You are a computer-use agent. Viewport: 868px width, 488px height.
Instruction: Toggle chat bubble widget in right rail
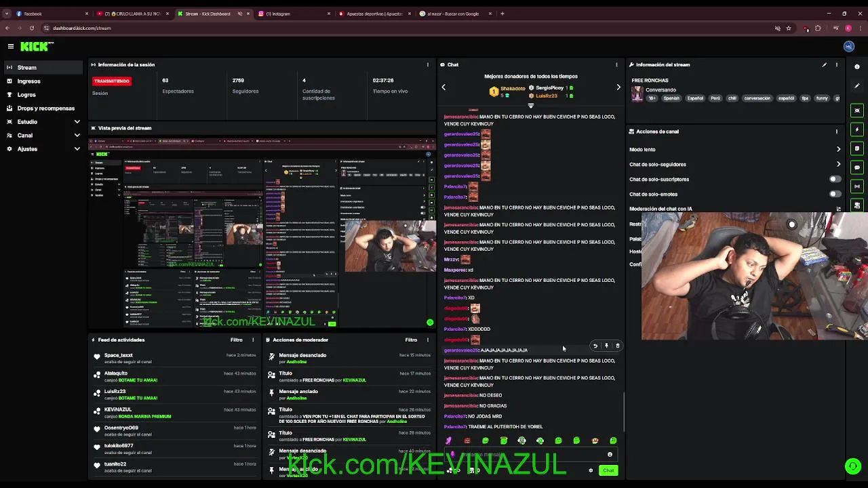(857, 167)
